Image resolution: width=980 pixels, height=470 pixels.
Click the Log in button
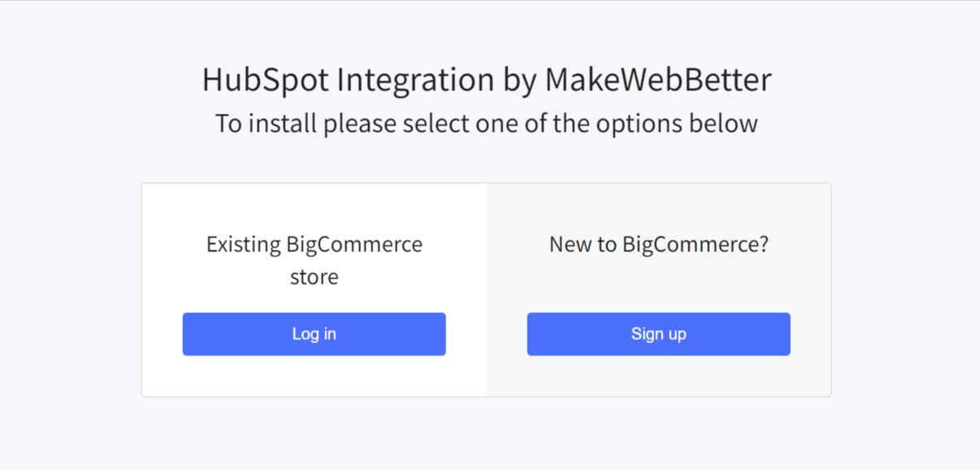(314, 334)
